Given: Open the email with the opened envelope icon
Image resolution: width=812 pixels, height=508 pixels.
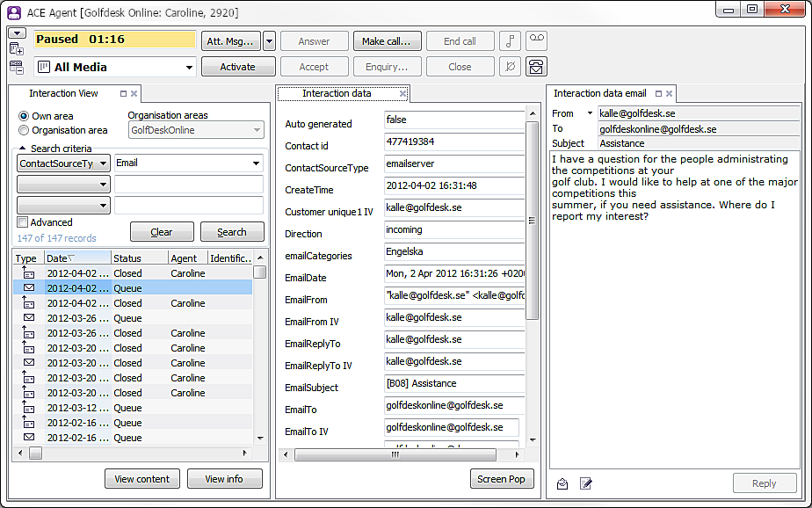Looking at the screenshot, I should (x=562, y=484).
